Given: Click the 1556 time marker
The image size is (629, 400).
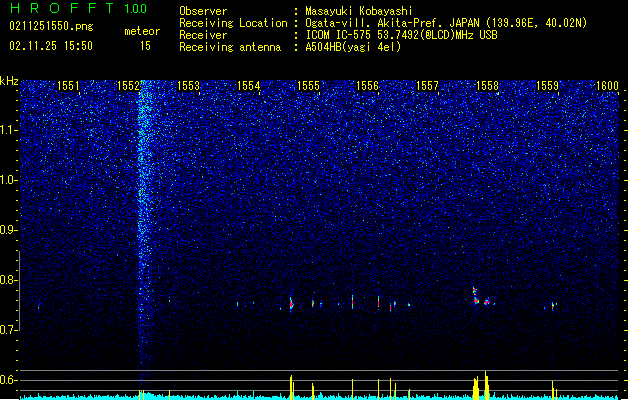Looking at the screenshot, I should click(x=367, y=86).
